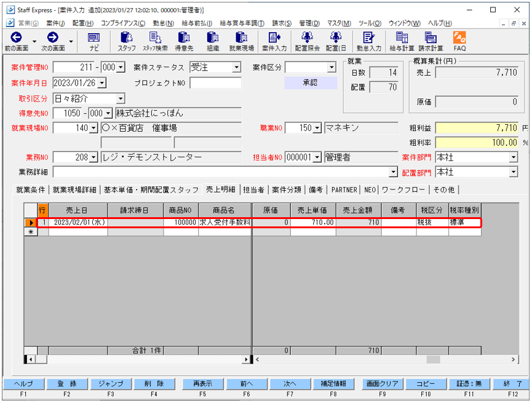Click the 承認 button
Image resolution: width=532 pixels, height=403 pixels.
pos(311,83)
